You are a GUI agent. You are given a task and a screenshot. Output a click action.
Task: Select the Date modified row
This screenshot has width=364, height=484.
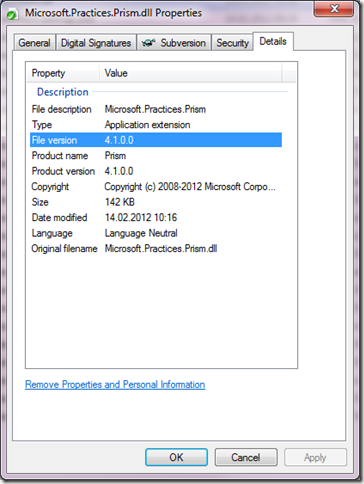156,218
